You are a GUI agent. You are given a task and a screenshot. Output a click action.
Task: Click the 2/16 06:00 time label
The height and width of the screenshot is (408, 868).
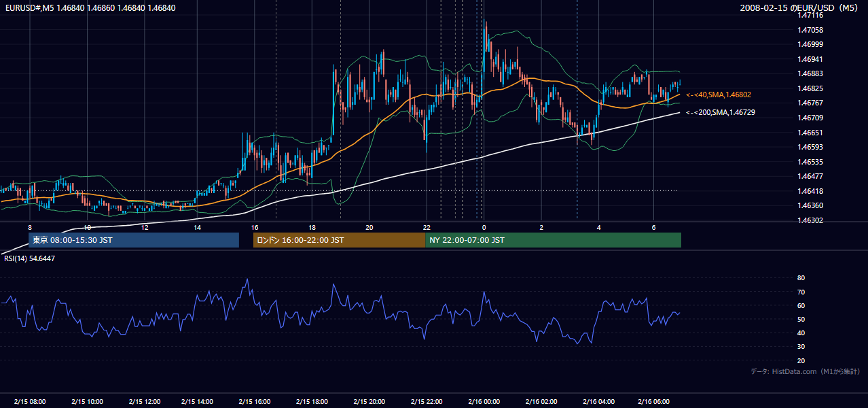(x=653, y=402)
